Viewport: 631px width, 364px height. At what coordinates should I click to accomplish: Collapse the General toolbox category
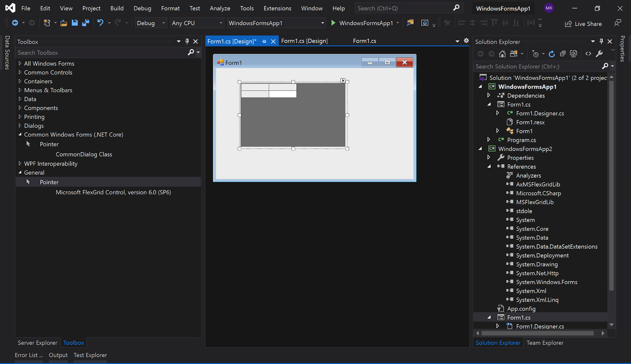point(20,172)
